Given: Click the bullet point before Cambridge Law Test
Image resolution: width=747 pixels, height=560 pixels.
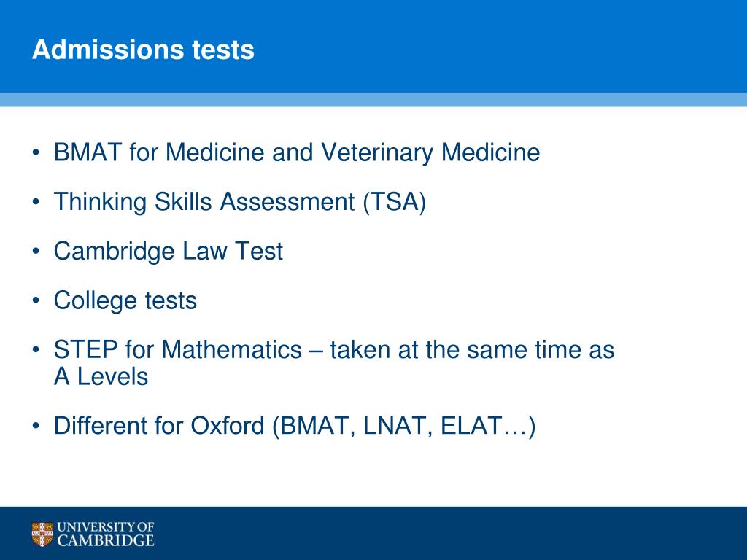Looking at the screenshot, I should click(36, 252).
